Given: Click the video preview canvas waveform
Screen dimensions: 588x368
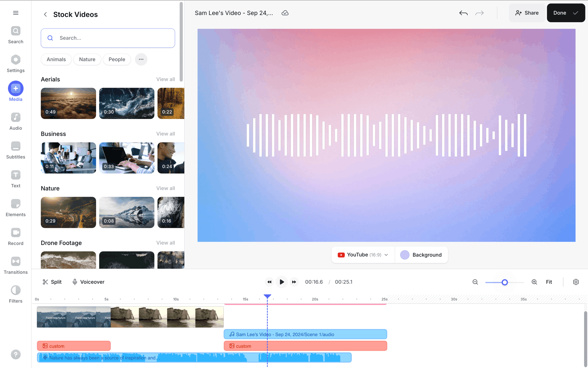Looking at the screenshot, I should click(386, 135).
